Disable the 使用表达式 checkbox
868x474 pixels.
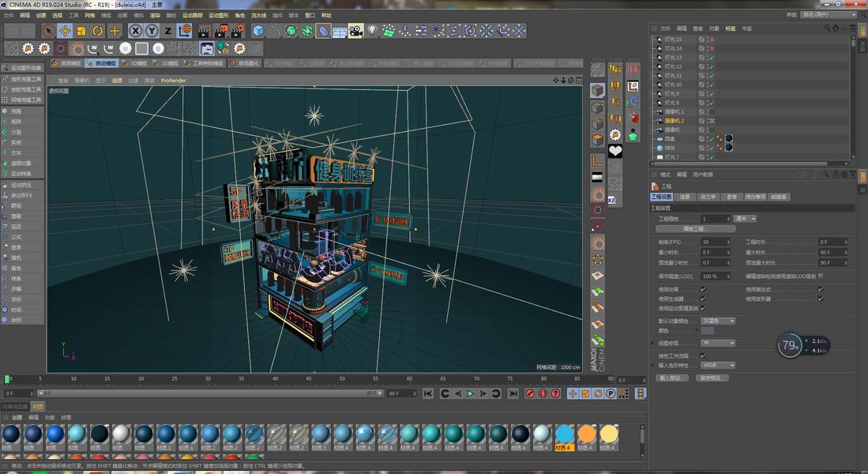click(821, 289)
